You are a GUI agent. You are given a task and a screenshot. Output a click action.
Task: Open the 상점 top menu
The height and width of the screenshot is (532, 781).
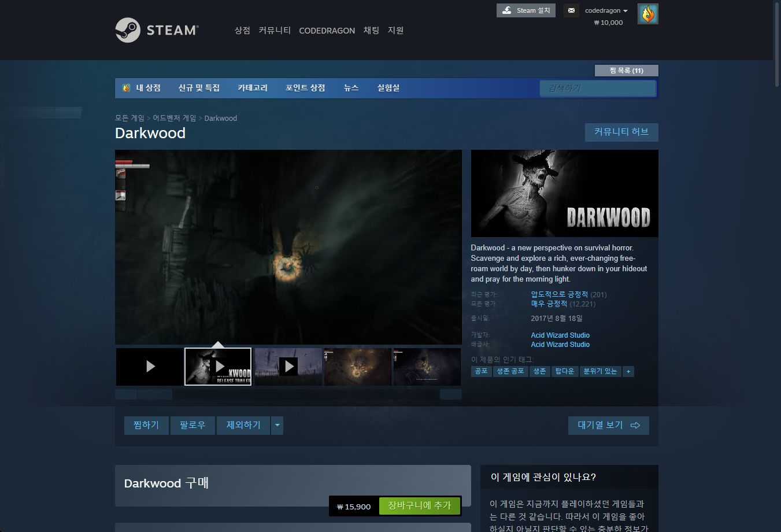[242, 31]
